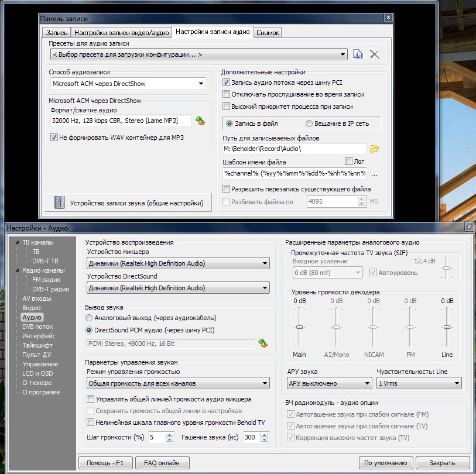Viewport: 476px width, 474px height.
Task: Click the 'По умолчанию' button
Action: pos(387,462)
